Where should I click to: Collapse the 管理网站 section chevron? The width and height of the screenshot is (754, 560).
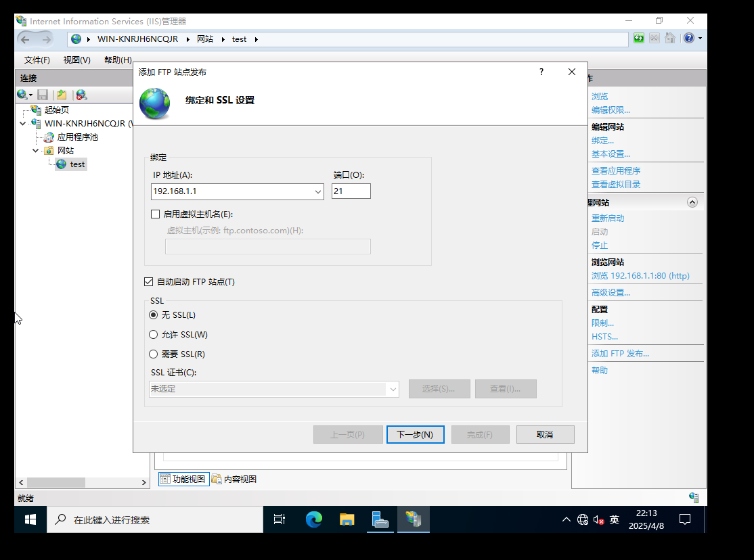pyautogui.click(x=692, y=202)
